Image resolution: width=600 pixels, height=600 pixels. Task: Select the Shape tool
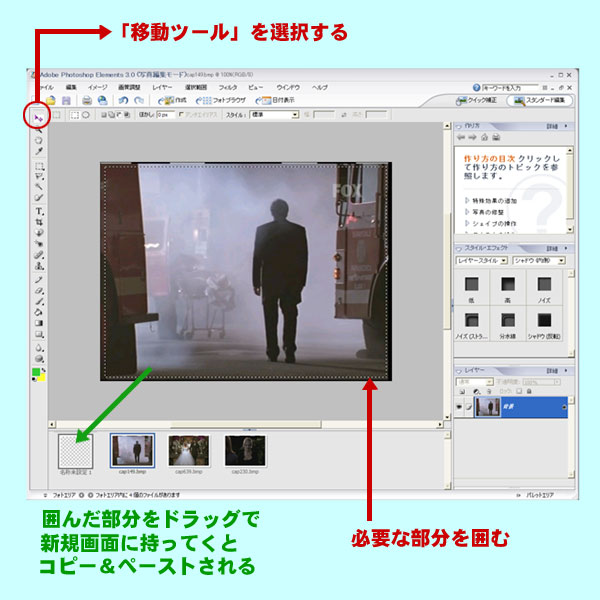pyautogui.click(x=39, y=334)
